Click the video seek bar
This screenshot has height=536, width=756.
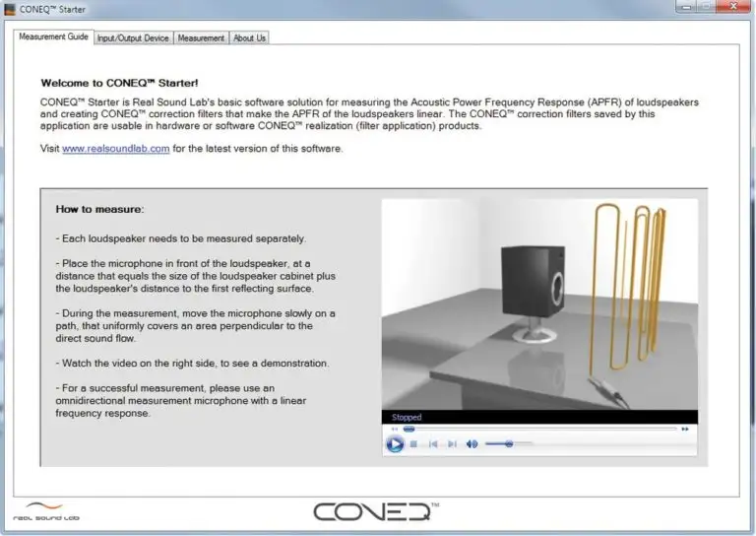point(540,429)
